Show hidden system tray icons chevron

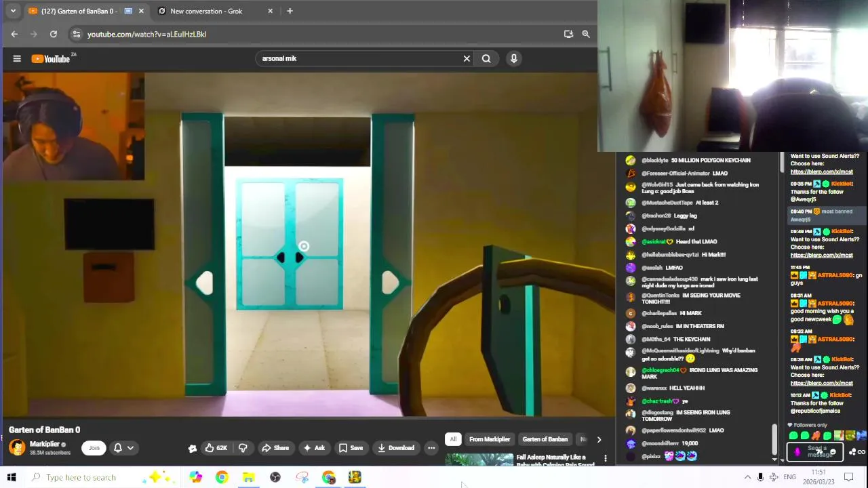point(747,477)
